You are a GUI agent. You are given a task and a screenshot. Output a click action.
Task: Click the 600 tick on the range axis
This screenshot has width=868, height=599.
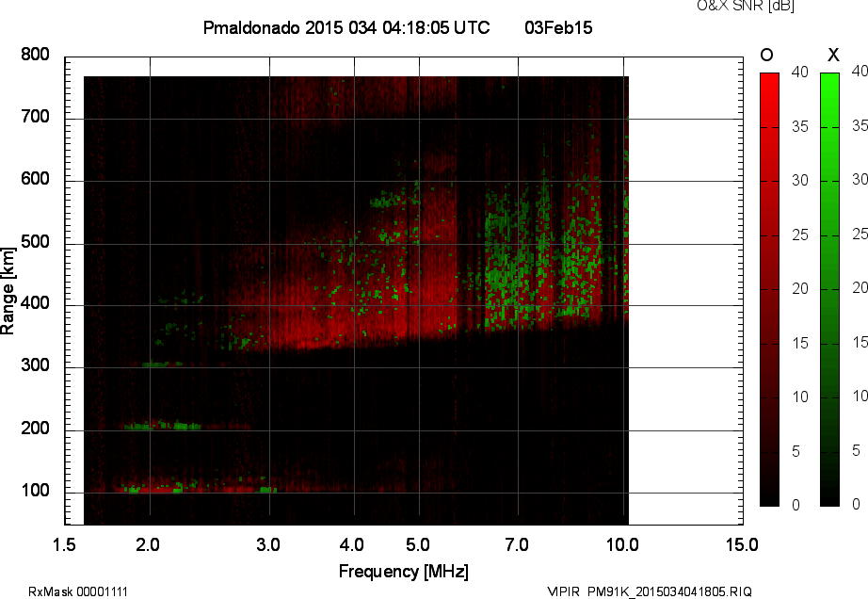click(35, 179)
